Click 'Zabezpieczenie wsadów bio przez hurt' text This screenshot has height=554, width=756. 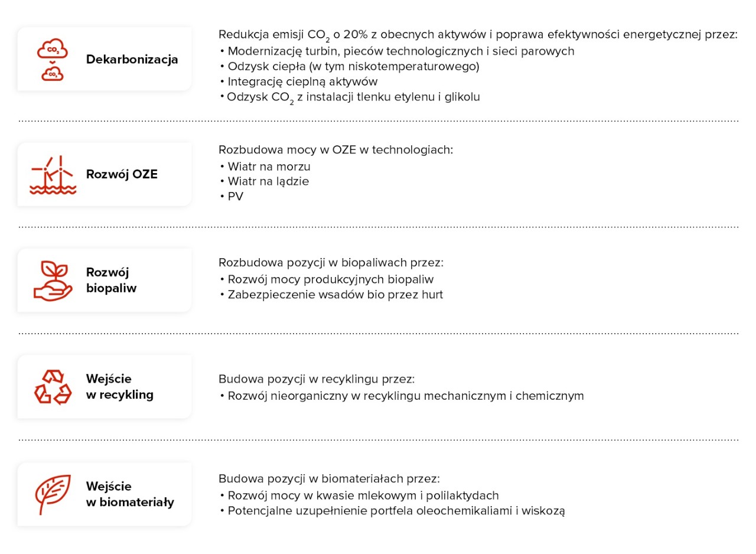point(335,294)
